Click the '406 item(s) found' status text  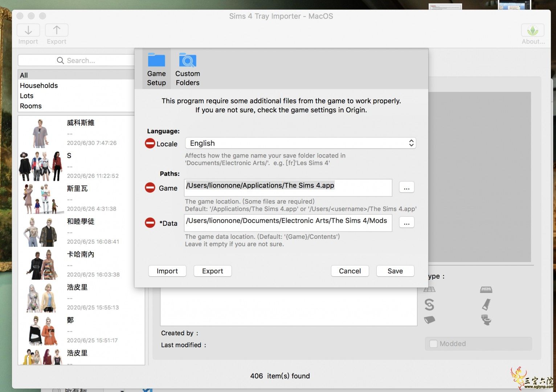click(280, 376)
